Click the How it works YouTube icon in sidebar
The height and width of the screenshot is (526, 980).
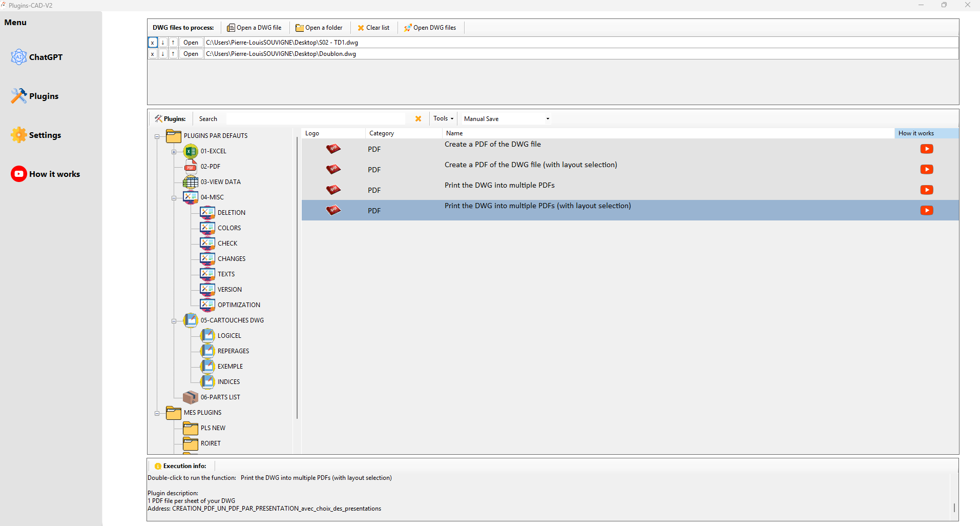[x=18, y=174]
